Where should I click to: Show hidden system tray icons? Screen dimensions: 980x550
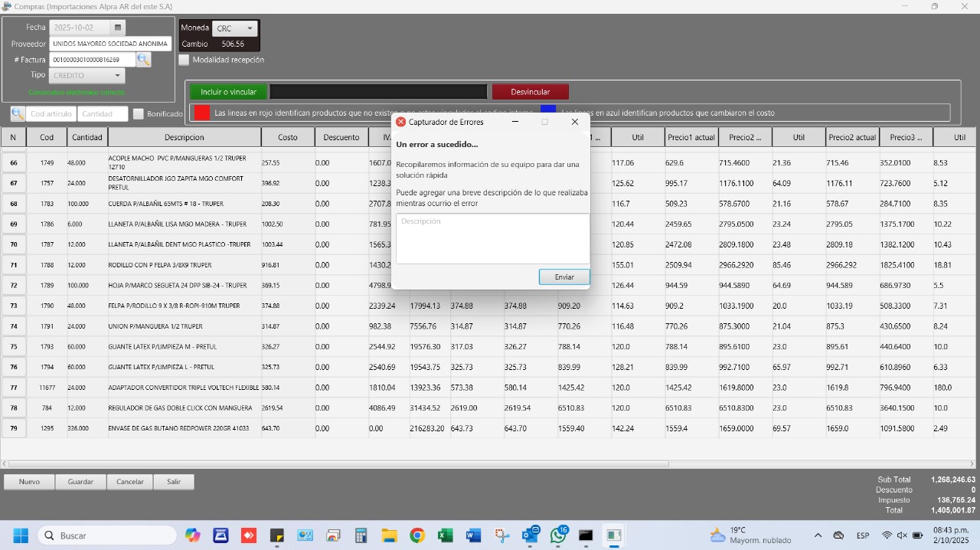(818, 535)
